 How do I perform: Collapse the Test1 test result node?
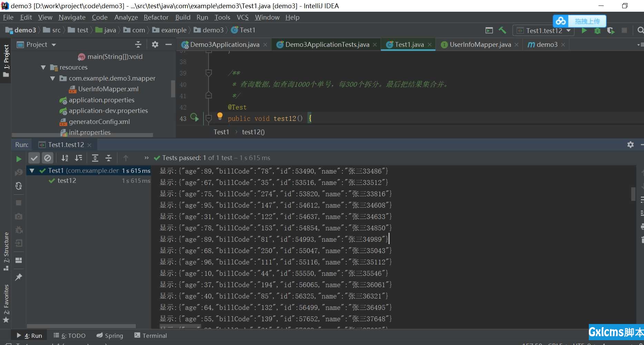[x=32, y=170]
